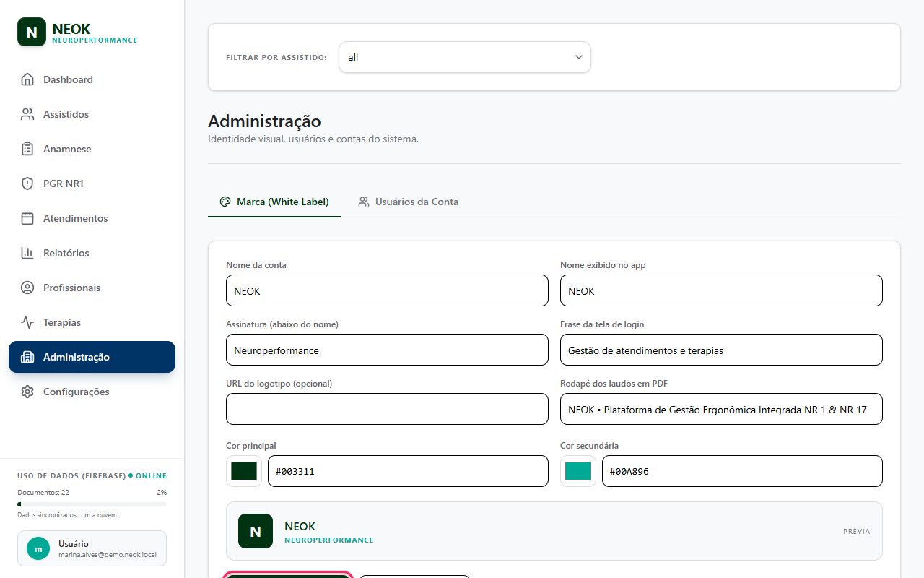Click the palette icon on Marca tab
This screenshot has height=578, width=924.
(x=225, y=202)
